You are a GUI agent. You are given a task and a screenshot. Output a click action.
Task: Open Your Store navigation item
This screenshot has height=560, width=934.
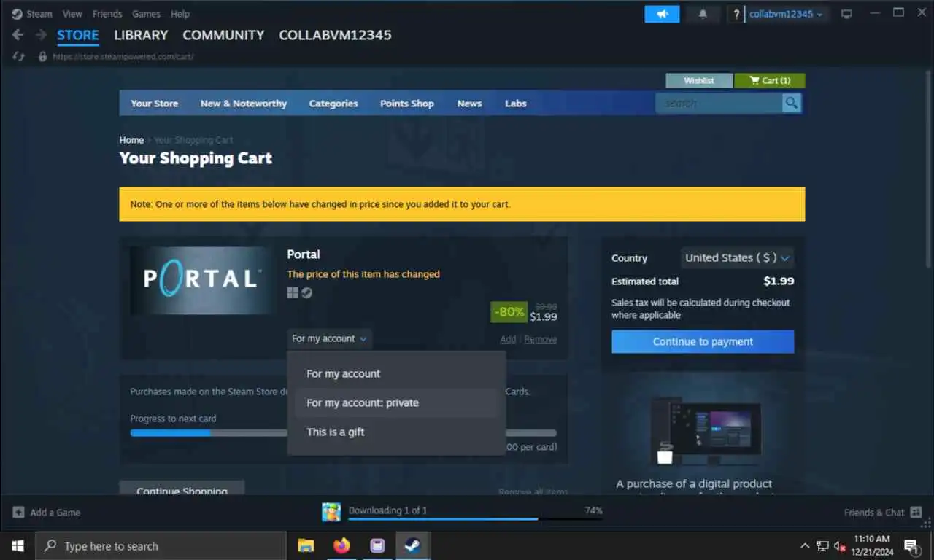tap(154, 104)
